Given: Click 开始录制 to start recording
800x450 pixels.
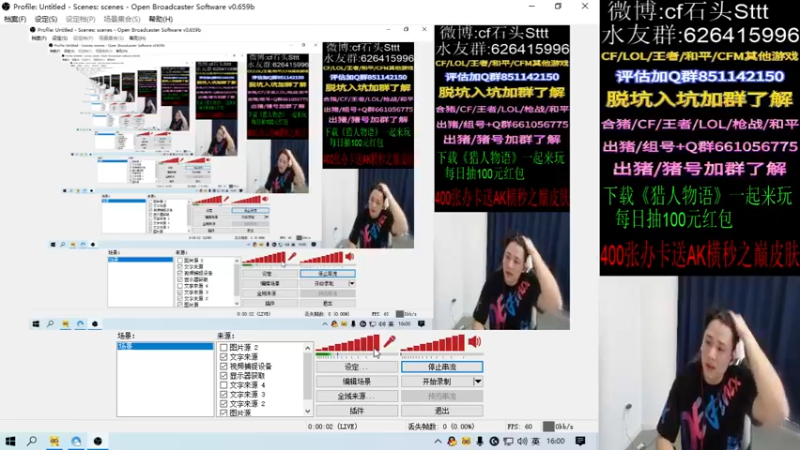Looking at the screenshot, I should [437, 381].
